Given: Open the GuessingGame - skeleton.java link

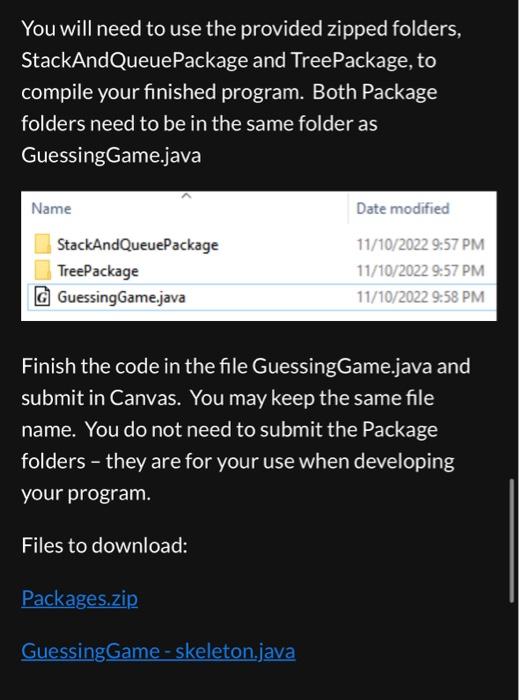Looking at the screenshot, I should [x=158, y=650].
